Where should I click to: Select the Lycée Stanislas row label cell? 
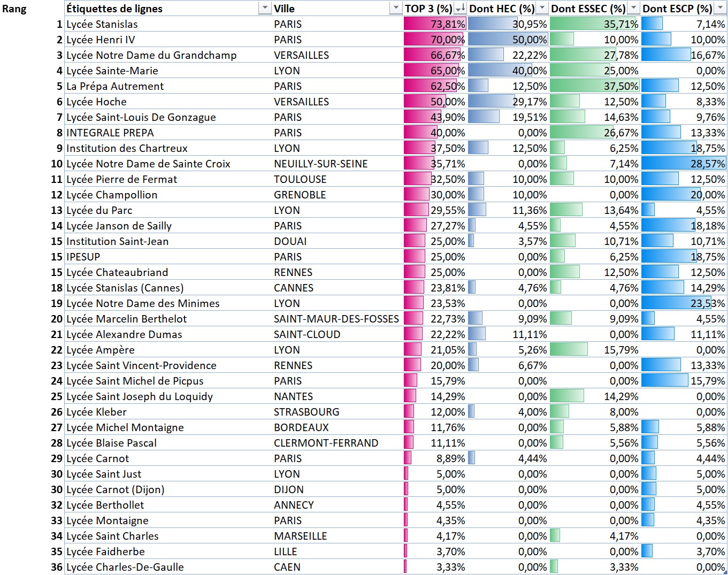pyautogui.click(x=102, y=24)
